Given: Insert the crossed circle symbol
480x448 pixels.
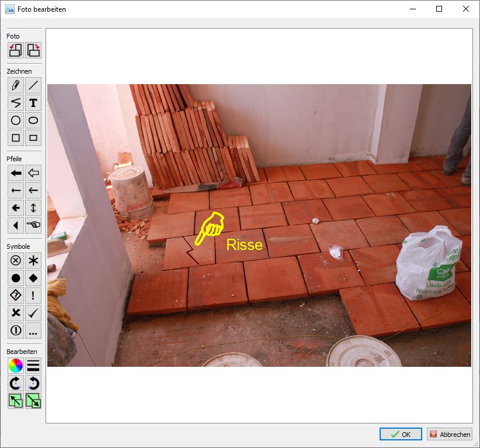Looking at the screenshot, I should coord(16,261).
